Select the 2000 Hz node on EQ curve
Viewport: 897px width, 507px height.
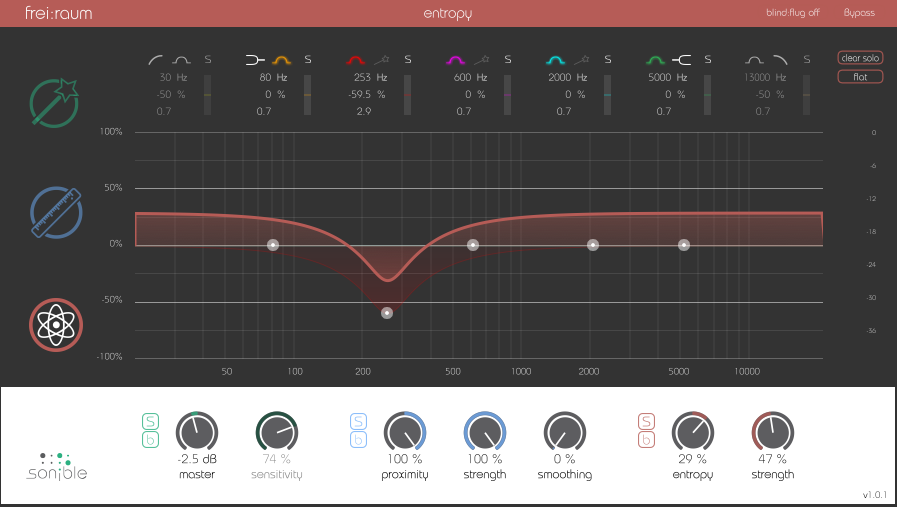[593, 245]
